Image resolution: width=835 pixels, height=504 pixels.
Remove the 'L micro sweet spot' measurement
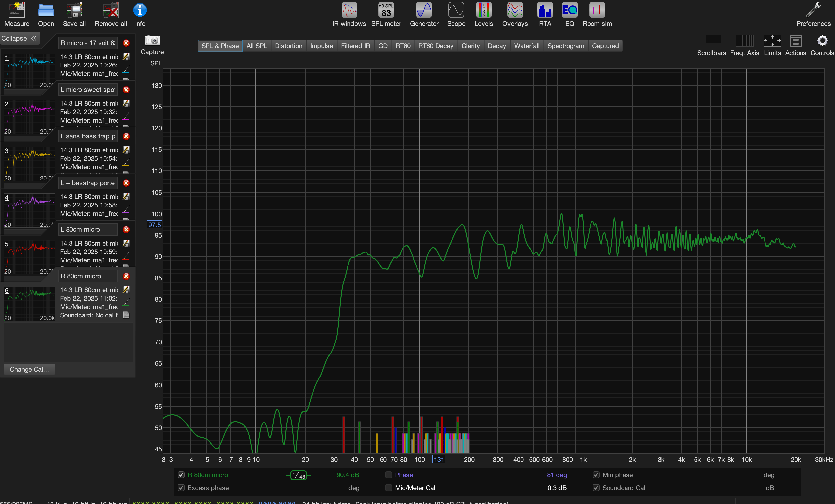[x=126, y=90]
